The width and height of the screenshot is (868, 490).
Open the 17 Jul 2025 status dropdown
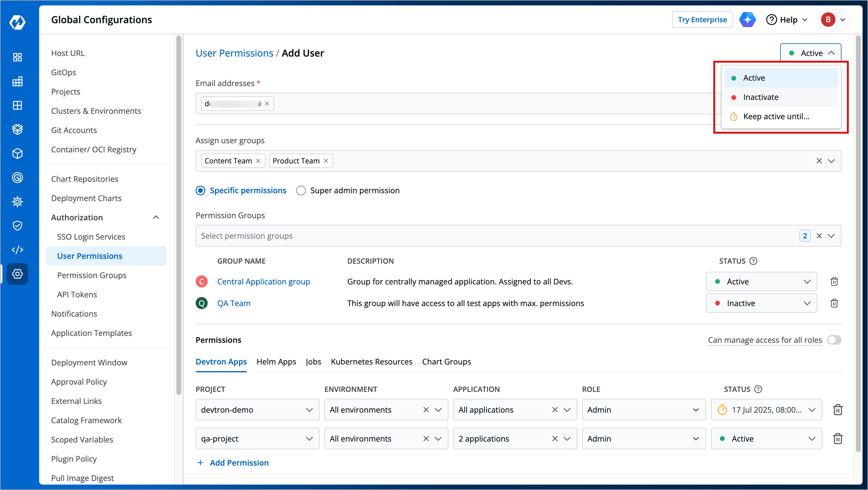coord(766,410)
